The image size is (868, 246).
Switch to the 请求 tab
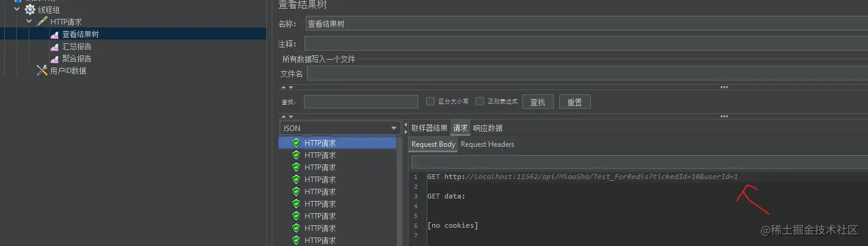click(x=460, y=128)
